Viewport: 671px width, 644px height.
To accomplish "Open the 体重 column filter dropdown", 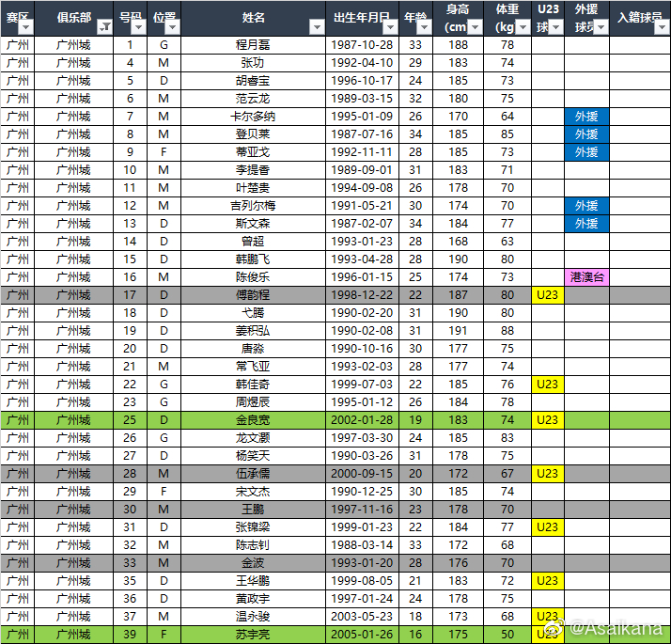I will pos(523,27).
